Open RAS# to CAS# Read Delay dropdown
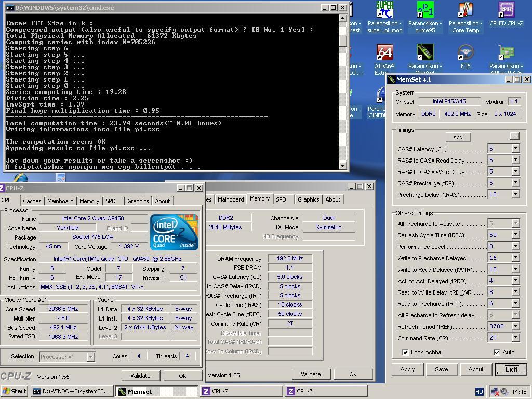 [515, 160]
